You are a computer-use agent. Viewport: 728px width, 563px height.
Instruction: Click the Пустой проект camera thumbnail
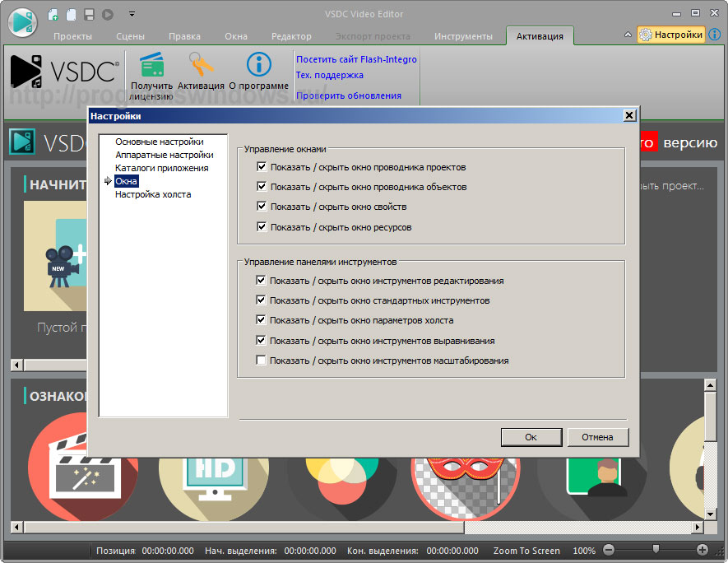click(x=55, y=256)
